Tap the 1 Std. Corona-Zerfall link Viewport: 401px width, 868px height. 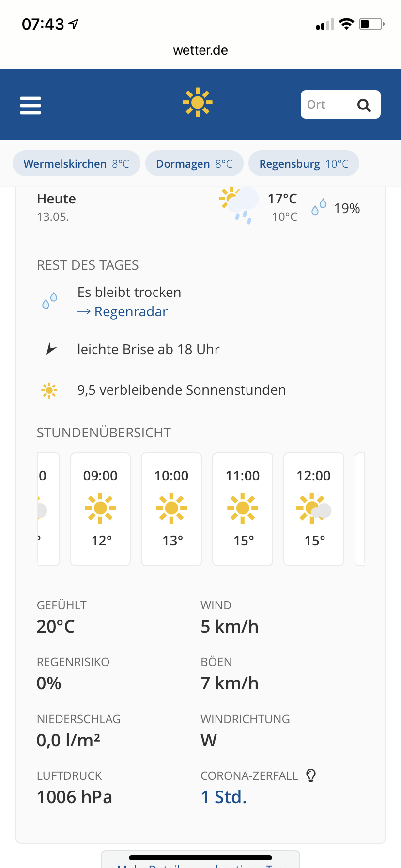tap(224, 797)
